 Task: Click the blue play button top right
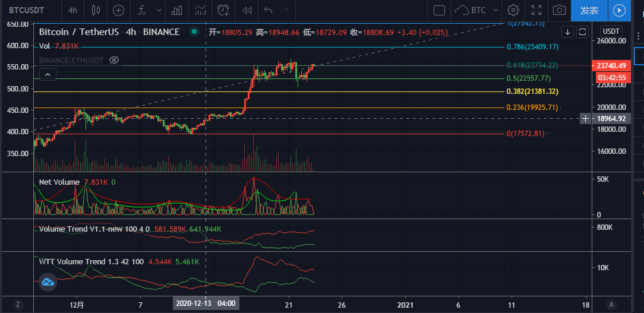click(620, 10)
